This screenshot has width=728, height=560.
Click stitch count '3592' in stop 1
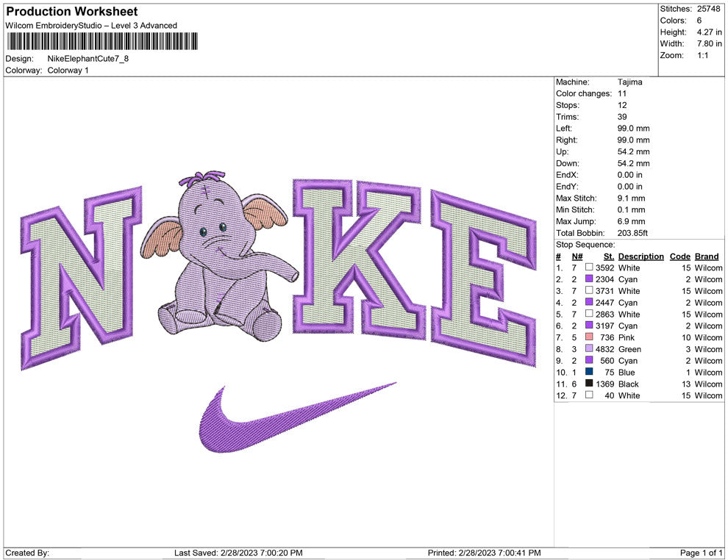tap(604, 268)
